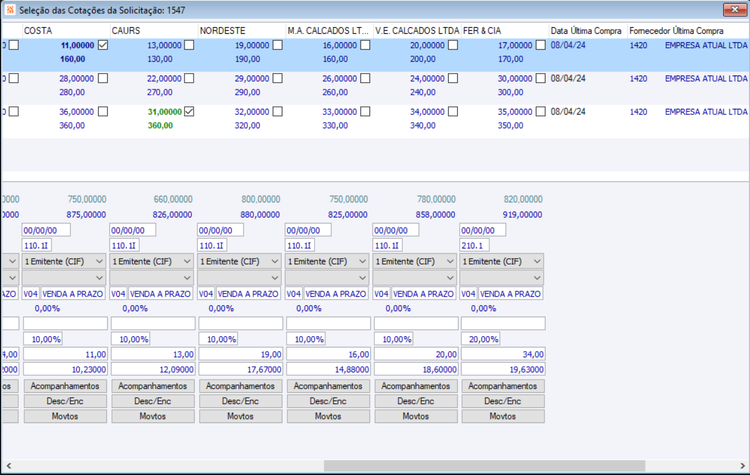Screen dimensions: 750x475
Task: Check NORDESTE checkbox beside 19,00000
Action: (x=277, y=45)
